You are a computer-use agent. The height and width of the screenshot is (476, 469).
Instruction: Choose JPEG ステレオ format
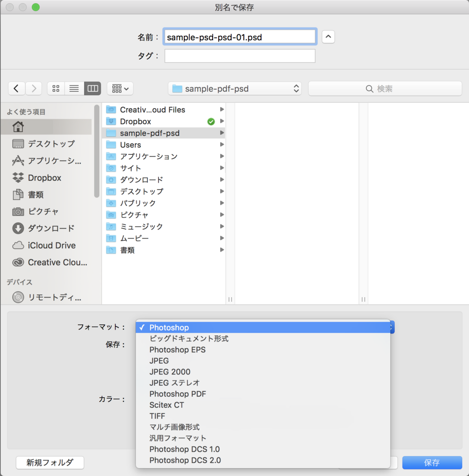[263, 383]
